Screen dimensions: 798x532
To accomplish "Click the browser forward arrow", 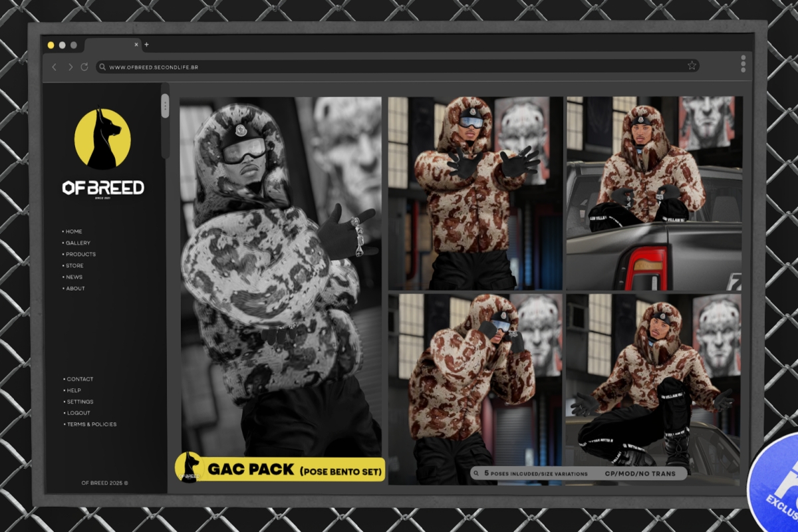I will click(70, 67).
